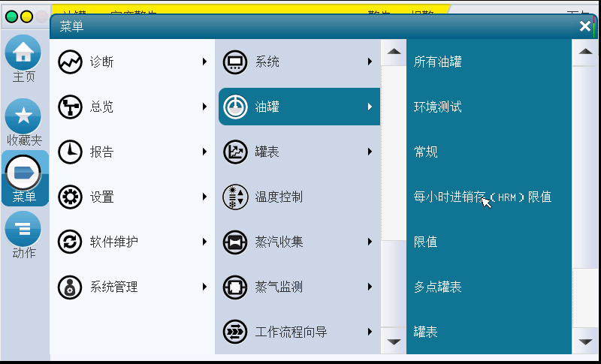The width and height of the screenshot is (601, 364).
Task: Click the 主页 home icon in sidebar
Action: (23, 53)
